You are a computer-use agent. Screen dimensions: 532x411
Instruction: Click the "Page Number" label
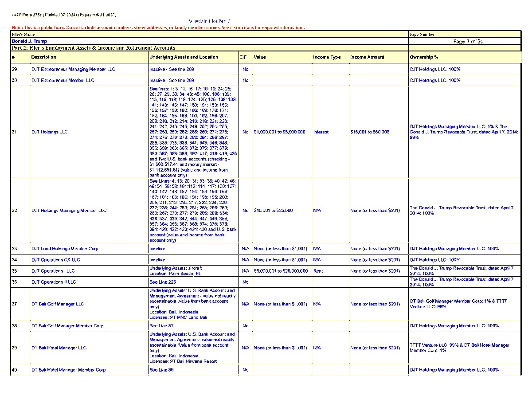(x=422, y=34)
